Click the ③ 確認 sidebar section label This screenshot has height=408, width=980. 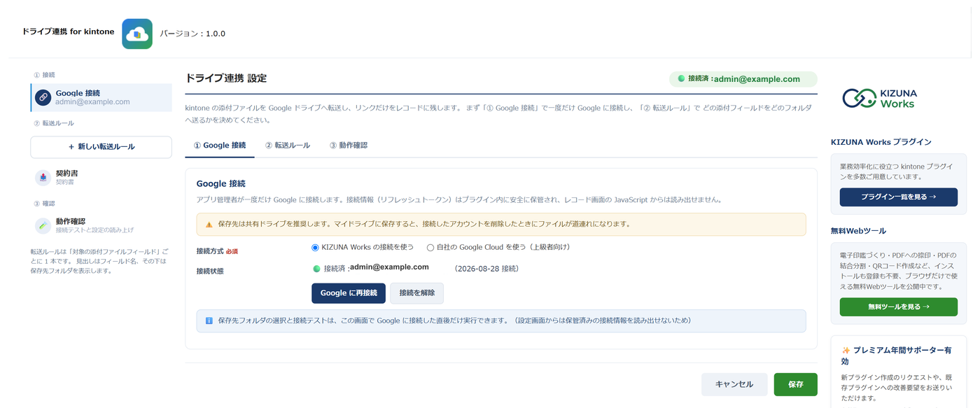coord(44,204)
